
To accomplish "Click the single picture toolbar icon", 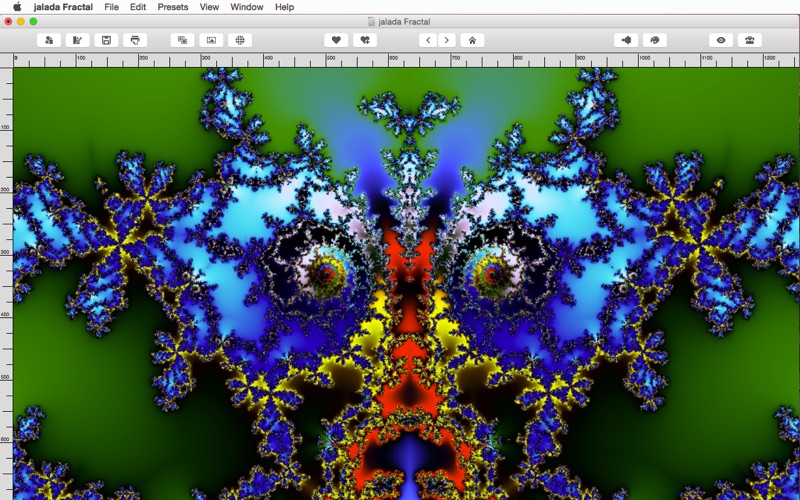I will [x=211, y=40].
